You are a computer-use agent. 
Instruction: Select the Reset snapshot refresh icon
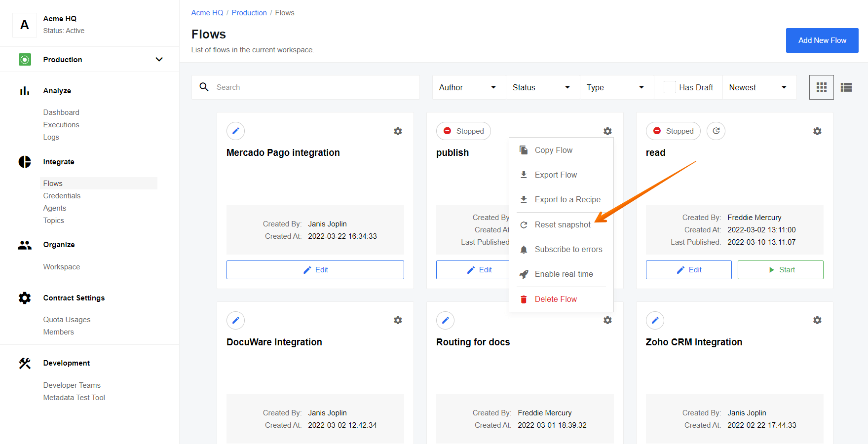tap(524, 224)
